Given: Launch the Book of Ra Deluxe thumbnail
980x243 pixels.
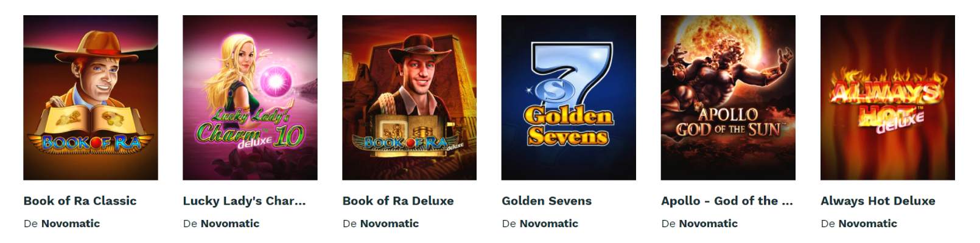Looking at the screenshot, I should click(410, 98).
